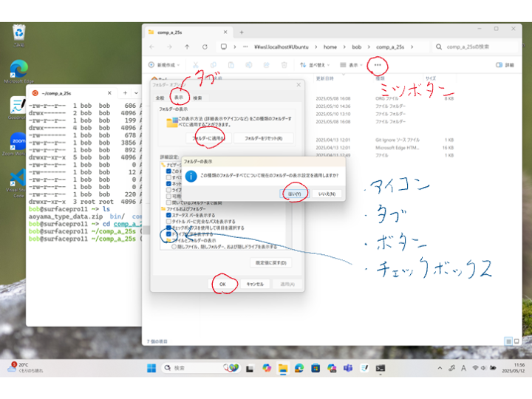This screenshot has width=532, height=399.
Task: Click the Rename icon in Explorer toolbar
Action: click(x=249, y=65)
